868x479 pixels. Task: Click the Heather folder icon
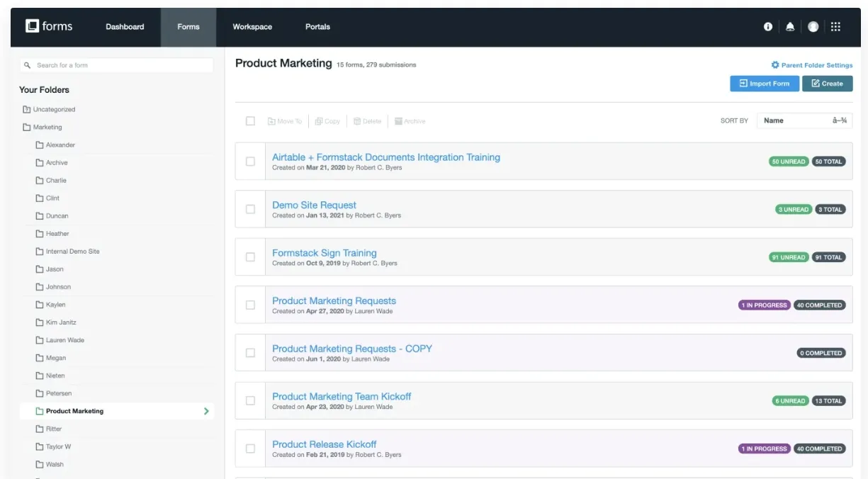click(40, 234)
